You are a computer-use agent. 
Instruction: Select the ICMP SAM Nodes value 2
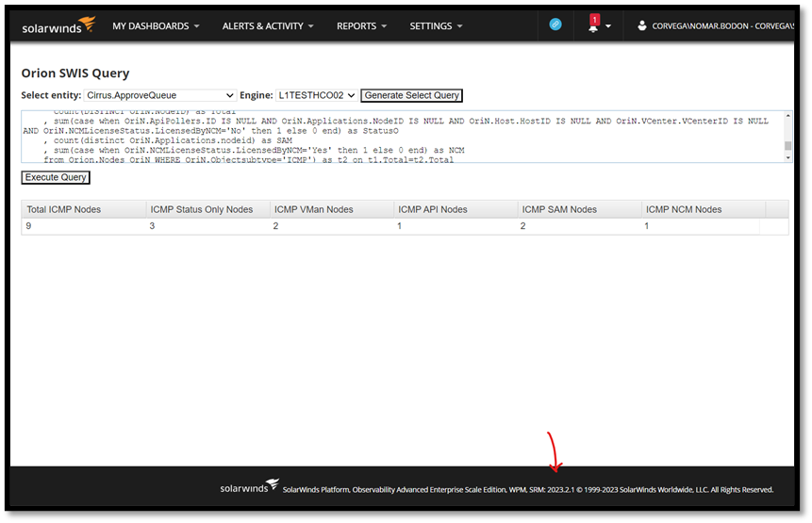coord(523,226)
